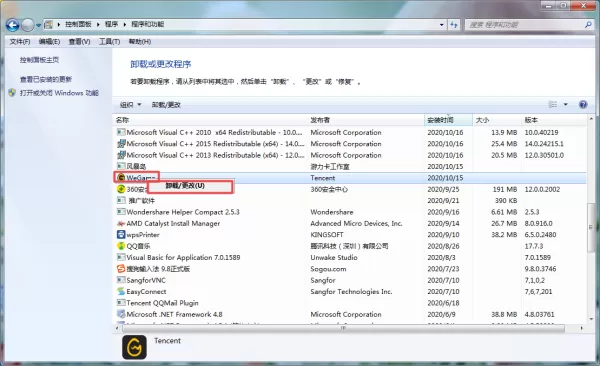The image size is (600, 366).
Task: Click the QQ音乐 program icon
Action: pos(121,246)
